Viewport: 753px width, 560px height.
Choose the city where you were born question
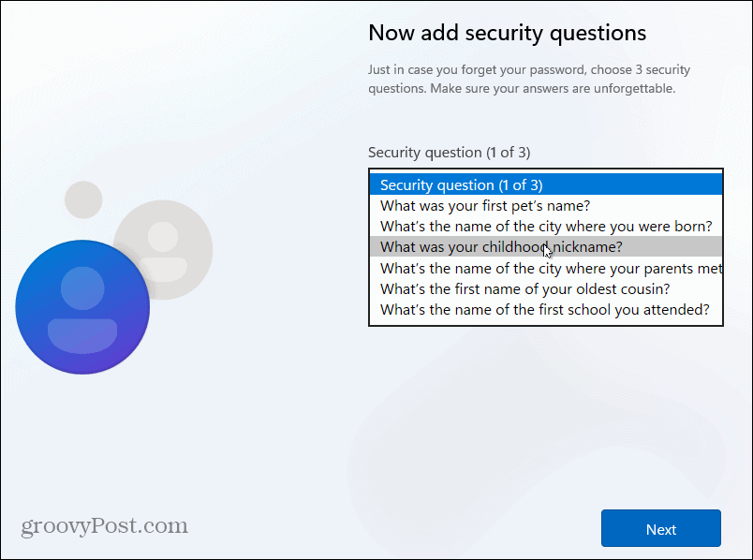pyautogui.click(x=546, y=226)
